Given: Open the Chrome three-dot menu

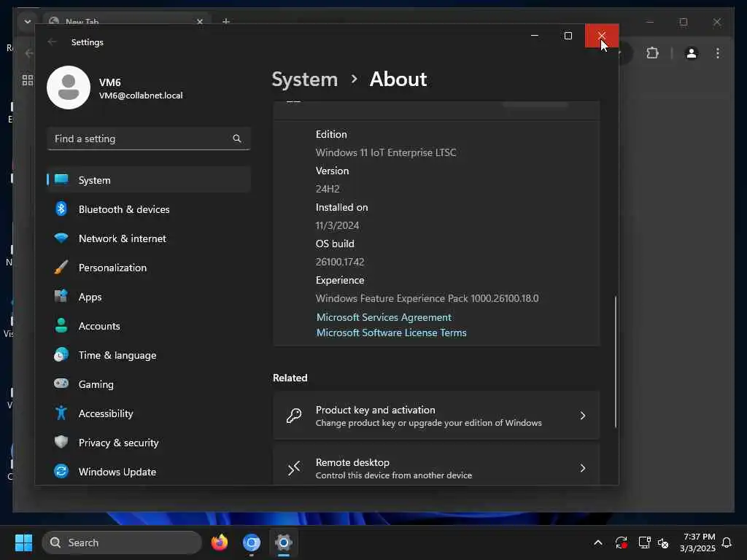Looking at the screenshot, I should (718, 52).
